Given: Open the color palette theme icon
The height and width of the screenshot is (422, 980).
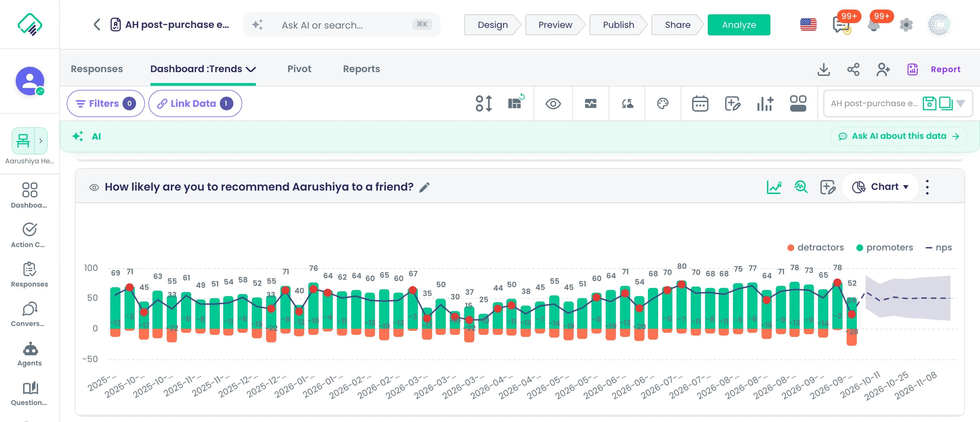Looking at the screenshot, I should click(x=663, y=103).
